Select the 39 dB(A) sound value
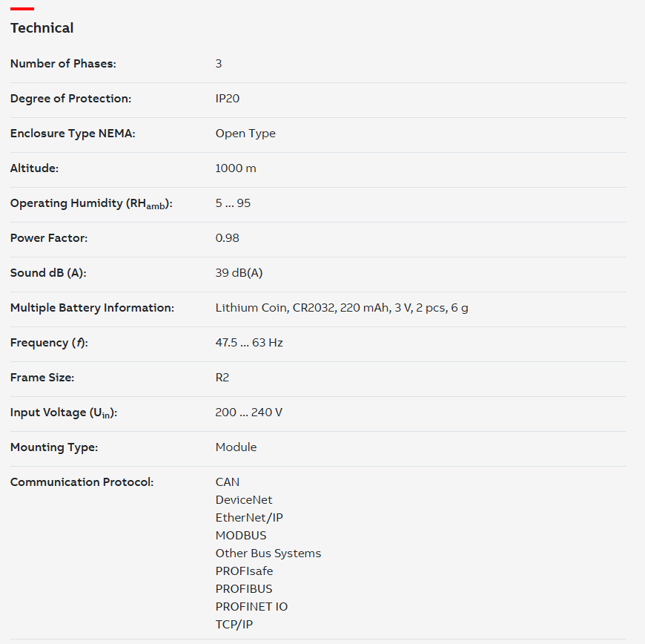Image resolution: width=645 pixels, height=644 pixels. (x=239, y=272)
